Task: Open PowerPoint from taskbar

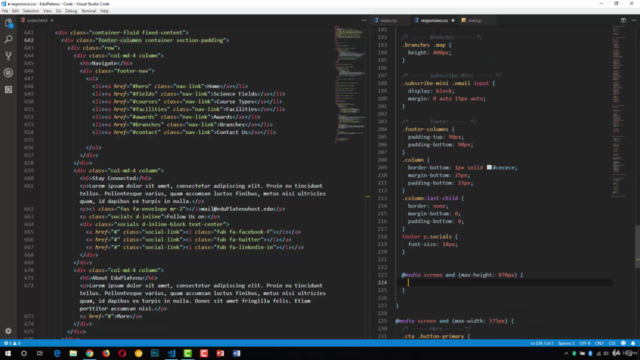Action: tap(220, 353)
